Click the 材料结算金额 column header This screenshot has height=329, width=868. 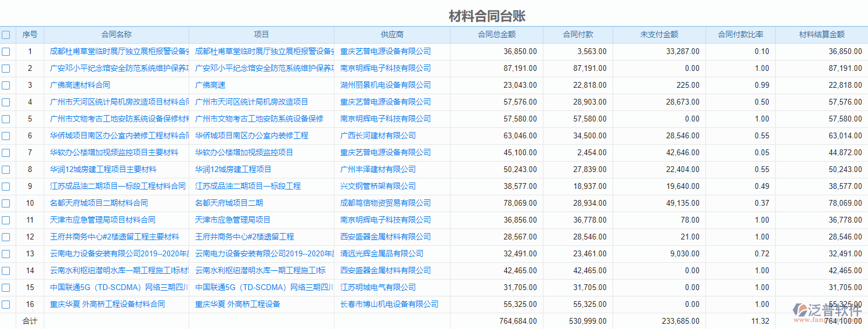[x=822, y=35]
